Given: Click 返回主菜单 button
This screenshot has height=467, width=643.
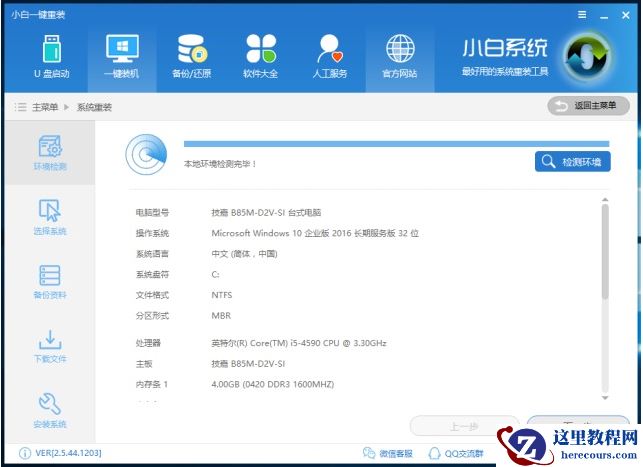Looking at the screenshot, I should coord(588,106).
